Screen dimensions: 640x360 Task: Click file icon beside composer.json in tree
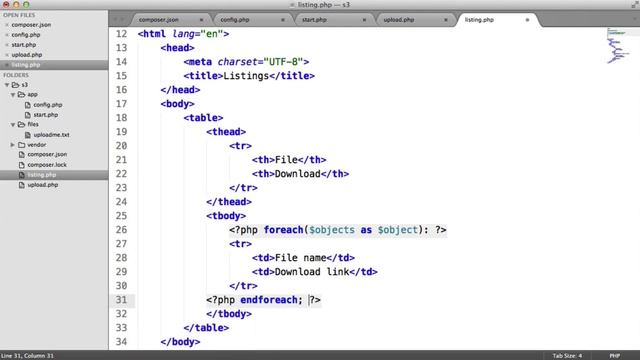(22, 155)
